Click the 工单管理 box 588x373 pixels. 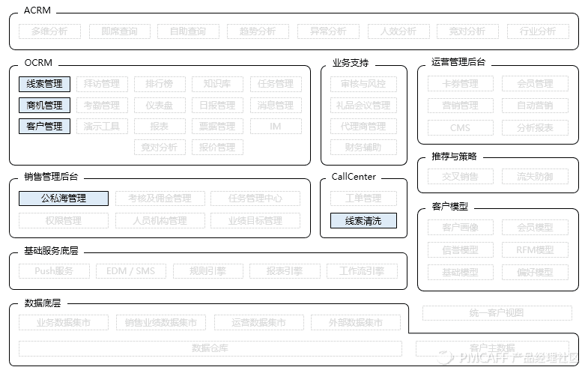coord(363,198)
